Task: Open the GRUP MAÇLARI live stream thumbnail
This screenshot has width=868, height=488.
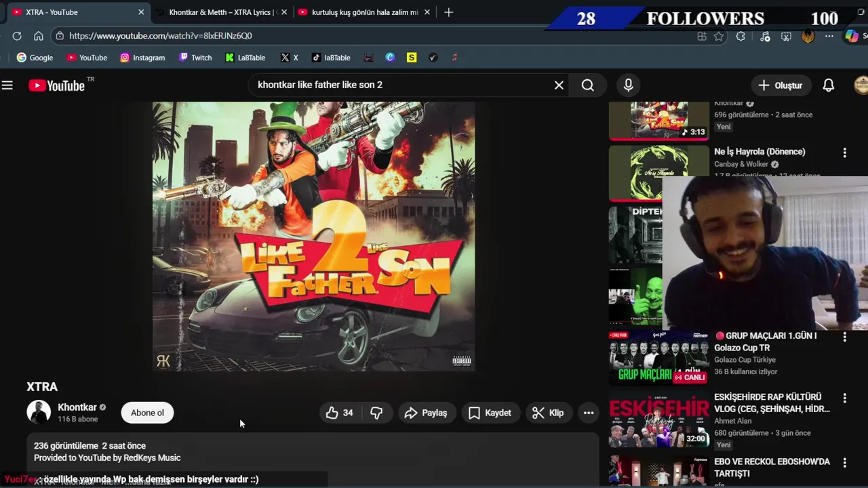Action: coord(658,358)
